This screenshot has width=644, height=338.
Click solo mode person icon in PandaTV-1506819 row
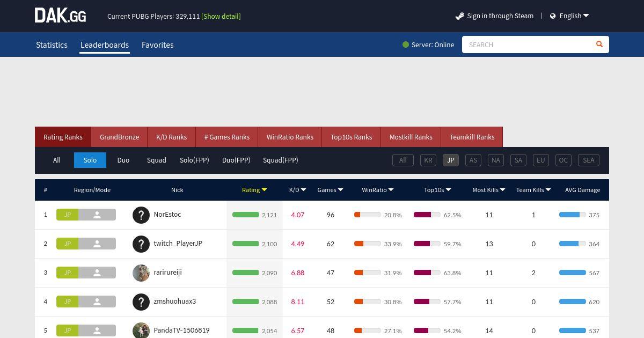(x=97, y=330)
